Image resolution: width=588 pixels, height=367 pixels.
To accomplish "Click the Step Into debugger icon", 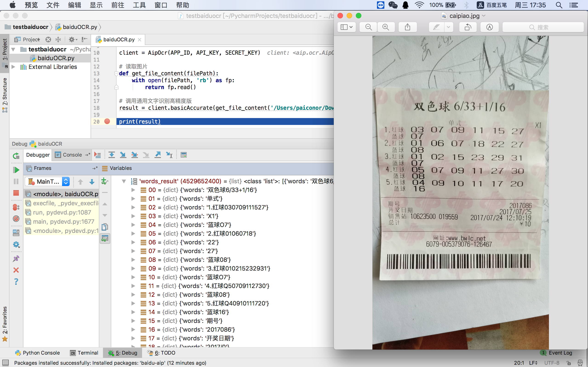I will [122, 155].
